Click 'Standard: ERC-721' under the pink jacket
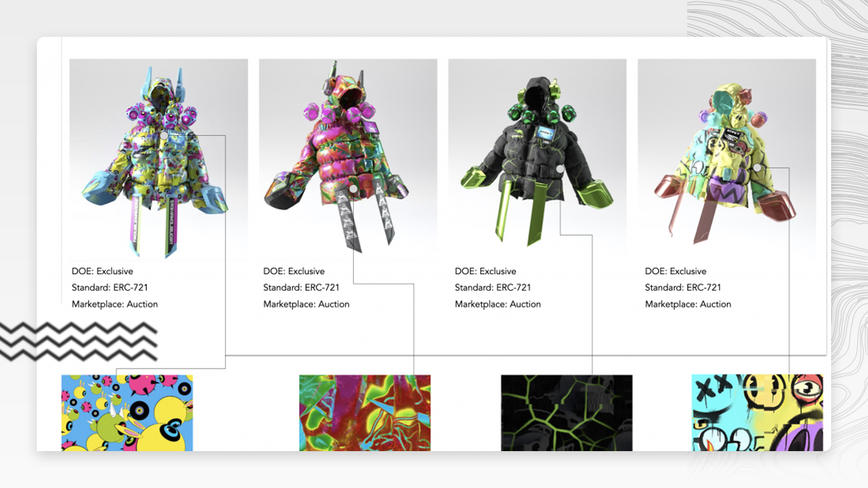 tap(301, 288)
